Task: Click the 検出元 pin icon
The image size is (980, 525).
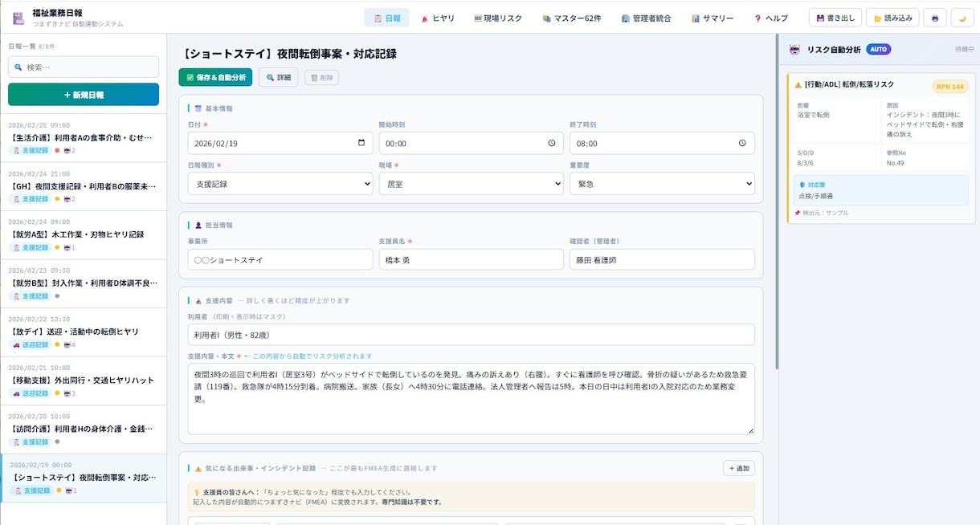Action: click(797, 213)
